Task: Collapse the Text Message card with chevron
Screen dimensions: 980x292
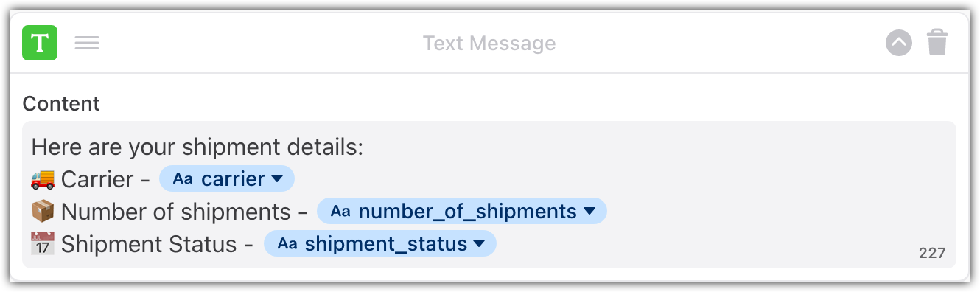Action: tap(898, 43)
